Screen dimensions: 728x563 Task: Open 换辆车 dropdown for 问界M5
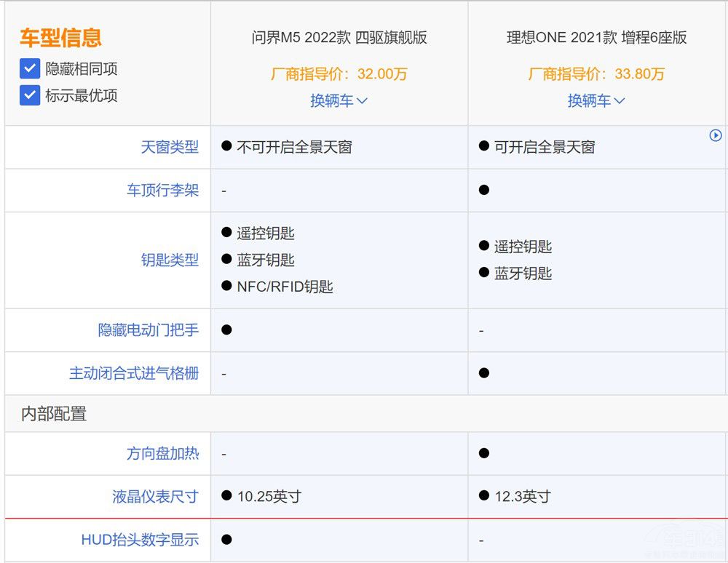[x=339, y=100]
